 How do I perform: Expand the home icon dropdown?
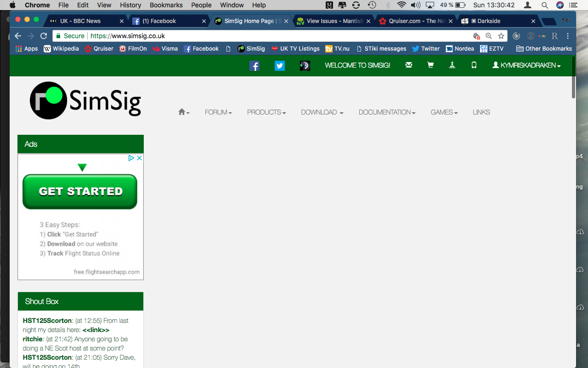(x=184, y=112)
